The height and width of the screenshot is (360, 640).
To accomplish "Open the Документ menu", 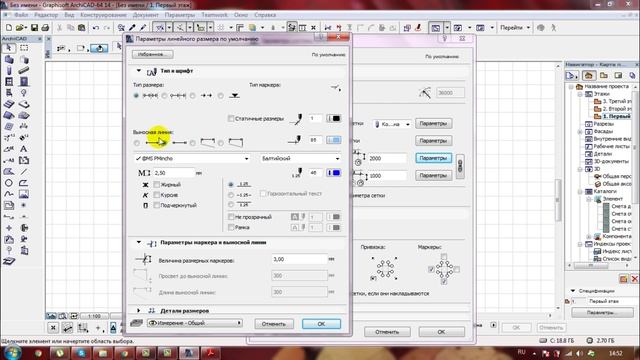I will [x=146, y=15].
